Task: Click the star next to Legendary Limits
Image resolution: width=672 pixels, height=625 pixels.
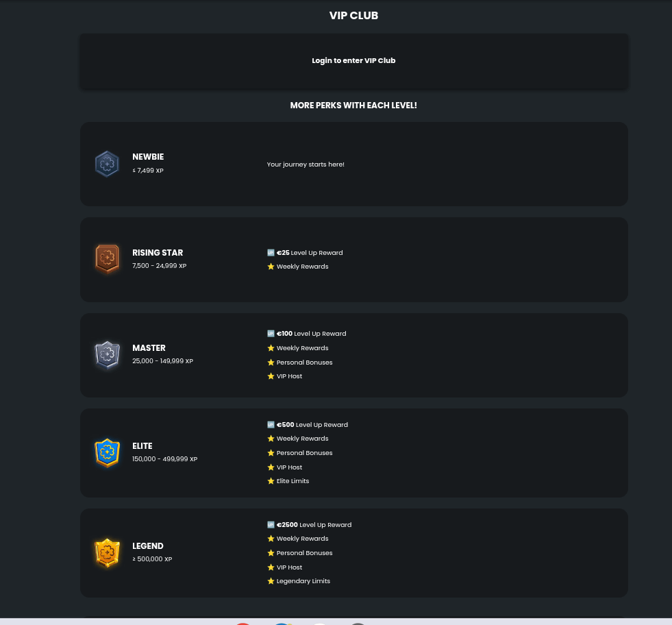Action: pyautogui.click(x=271, y=581)
